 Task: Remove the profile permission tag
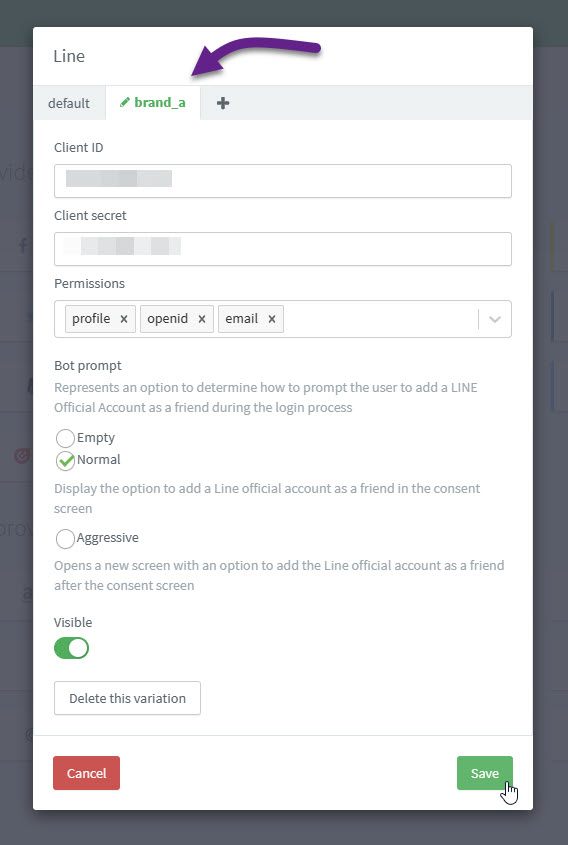[124, 319]
